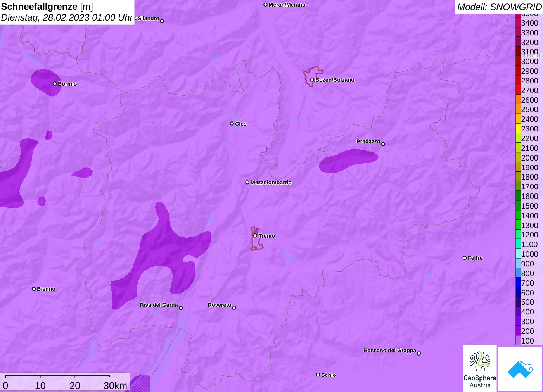543x392 pixels.
Task: Select the 2300 yellow legend swatch
Action: pyautogui.click(x=518, y=129)
